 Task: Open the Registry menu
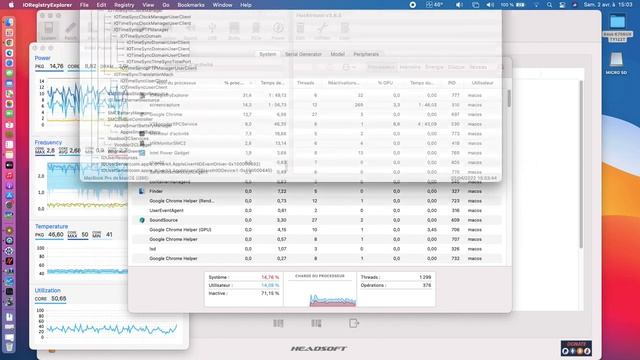point(124,5)
